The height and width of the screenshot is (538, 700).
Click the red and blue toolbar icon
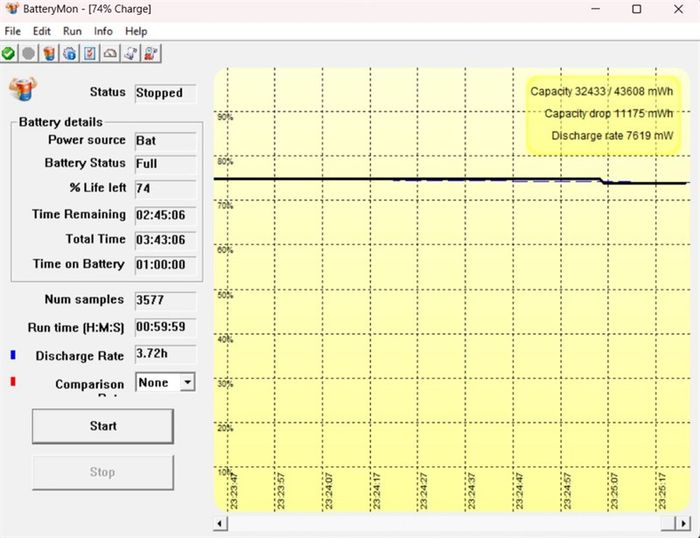coord(151,54)
